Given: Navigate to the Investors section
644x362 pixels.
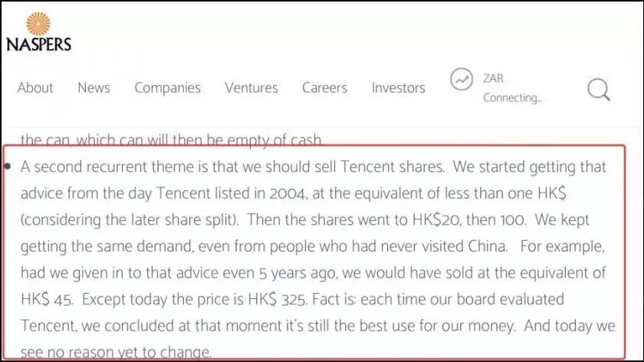Looking at the screenshot, I should coord(398,87).
